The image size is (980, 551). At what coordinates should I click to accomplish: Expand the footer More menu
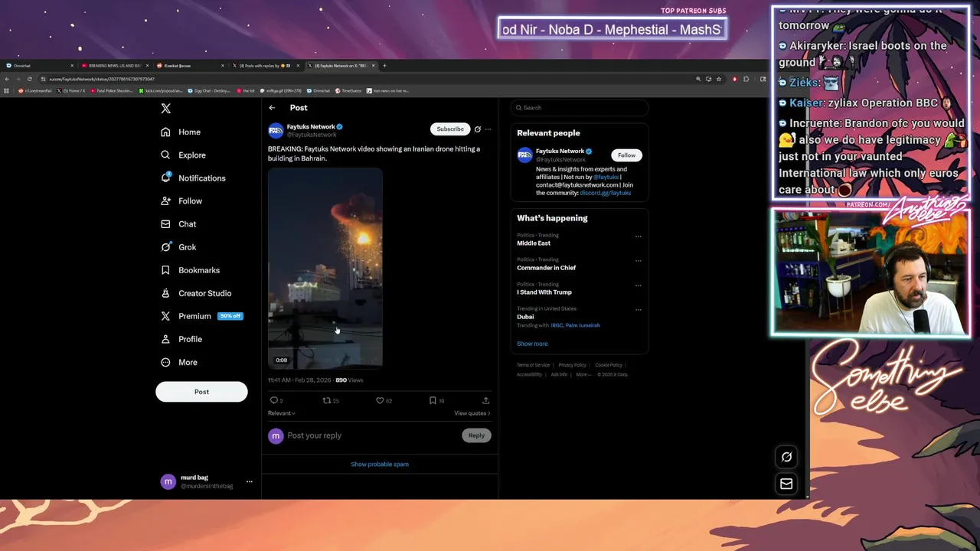pyautogui.click(x=583, y=374)
